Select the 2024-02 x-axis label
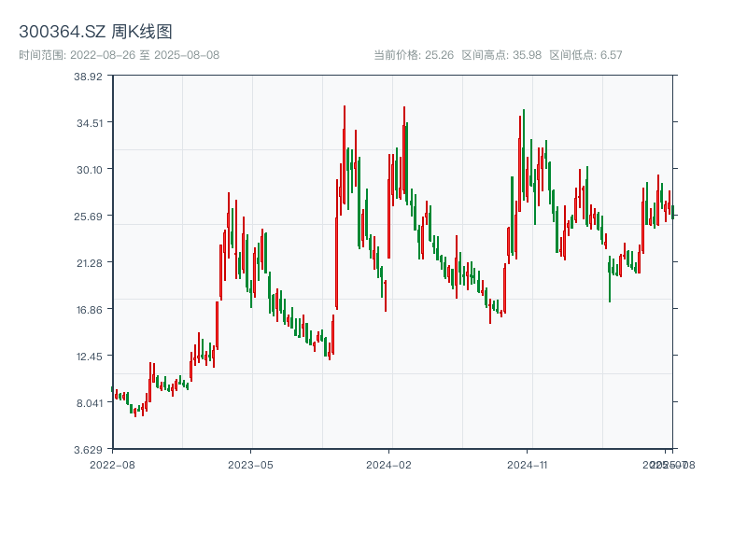747x560 pixels. pos(388,465)
